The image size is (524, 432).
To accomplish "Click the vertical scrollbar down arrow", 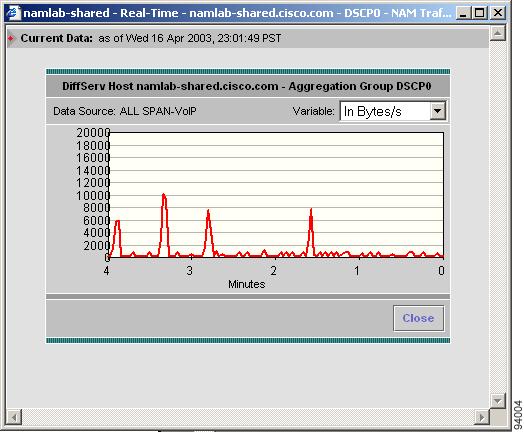I will point(498,400).
